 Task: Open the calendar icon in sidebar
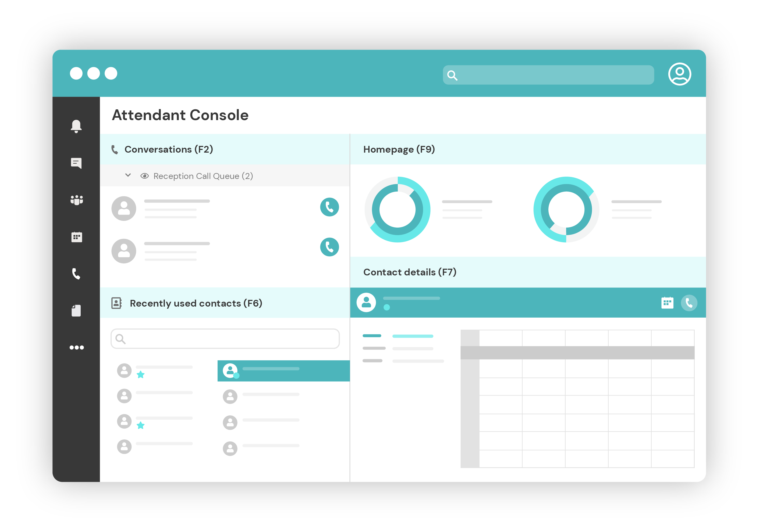click(76, 237)
